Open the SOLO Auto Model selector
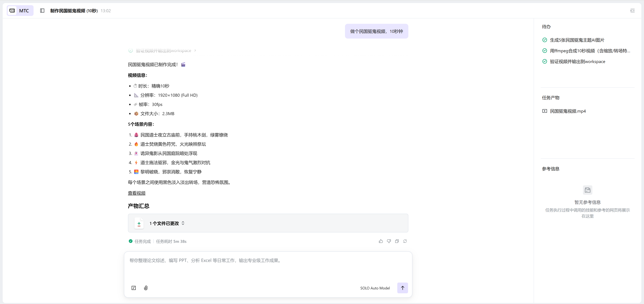 [x=375, y=288]
